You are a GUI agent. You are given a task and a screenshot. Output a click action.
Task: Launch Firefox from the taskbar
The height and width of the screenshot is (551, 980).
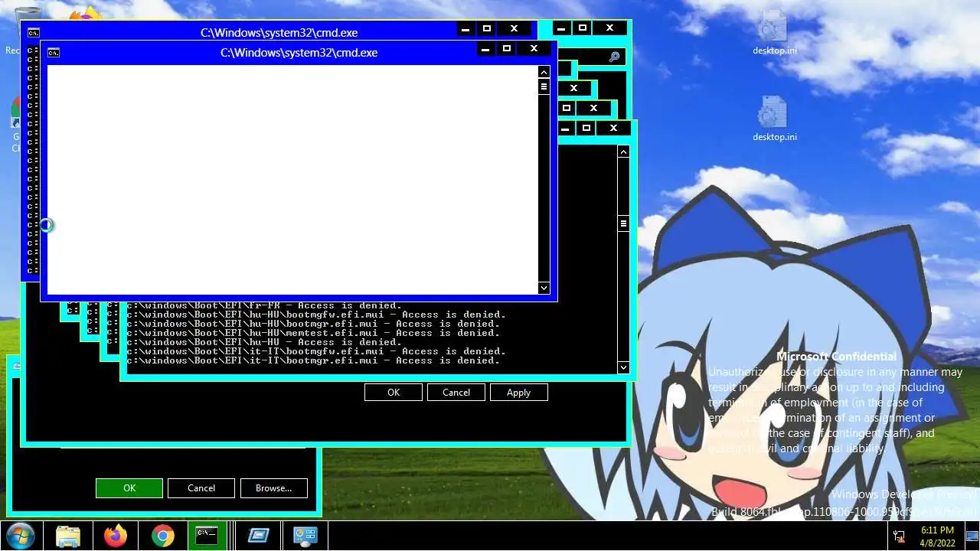(116, 536)
